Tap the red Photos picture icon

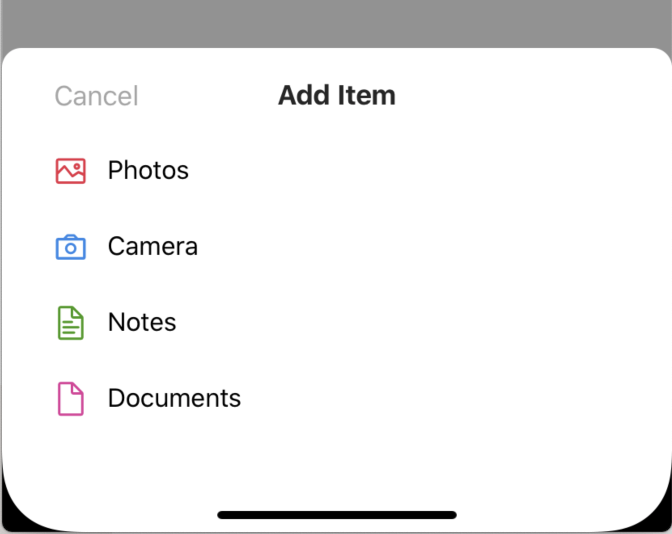point(70,171)
